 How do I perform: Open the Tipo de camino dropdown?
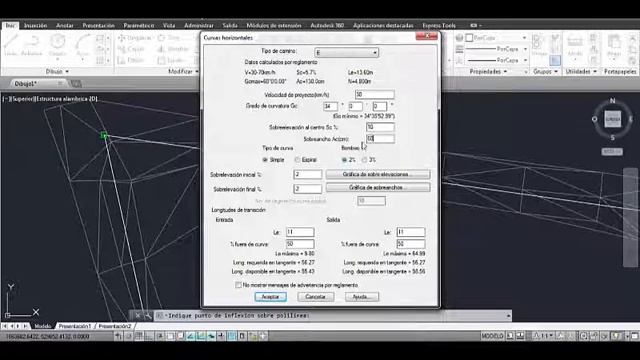(x=347, y=53)
